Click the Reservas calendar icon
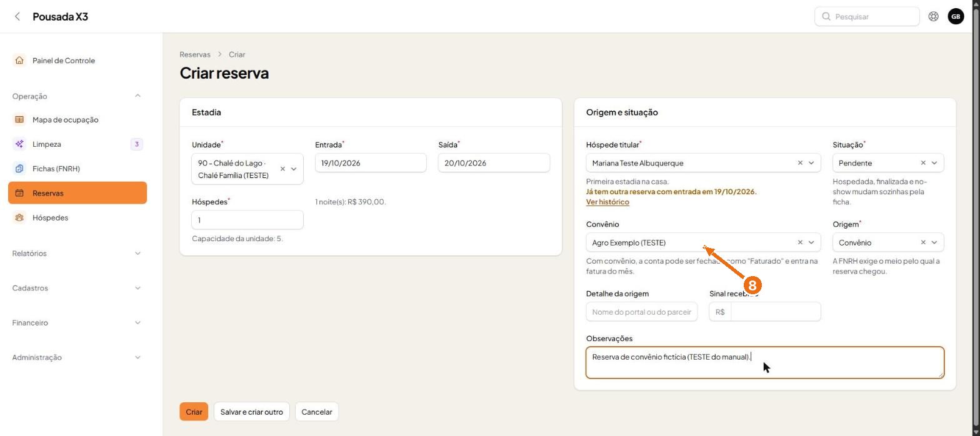The height and width of the screenshot is (436, 980). pos(19,193)
